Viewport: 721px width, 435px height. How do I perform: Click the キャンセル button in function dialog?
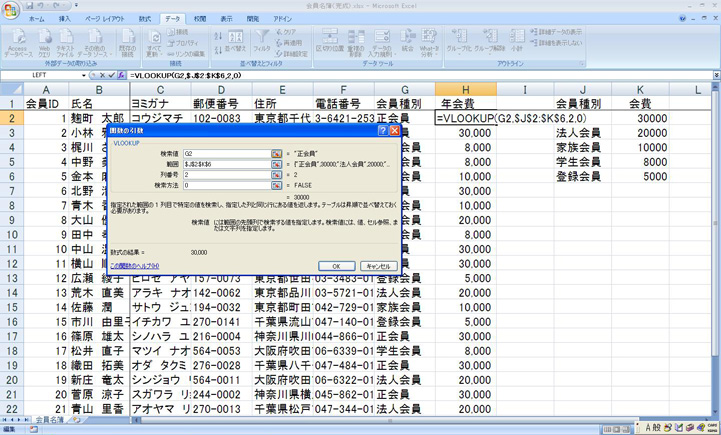tap(378, 266)
